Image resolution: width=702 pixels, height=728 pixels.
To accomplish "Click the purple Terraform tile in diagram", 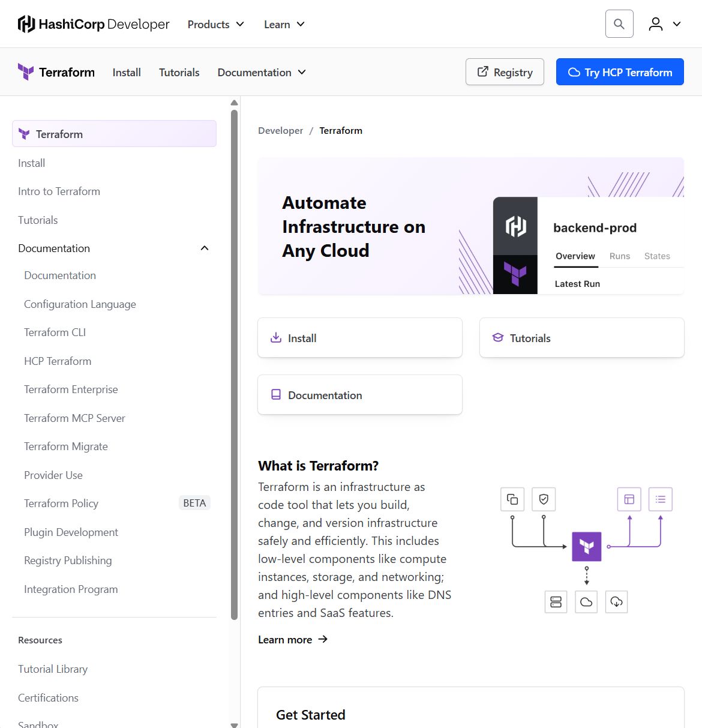I will (x=587, y=546).
